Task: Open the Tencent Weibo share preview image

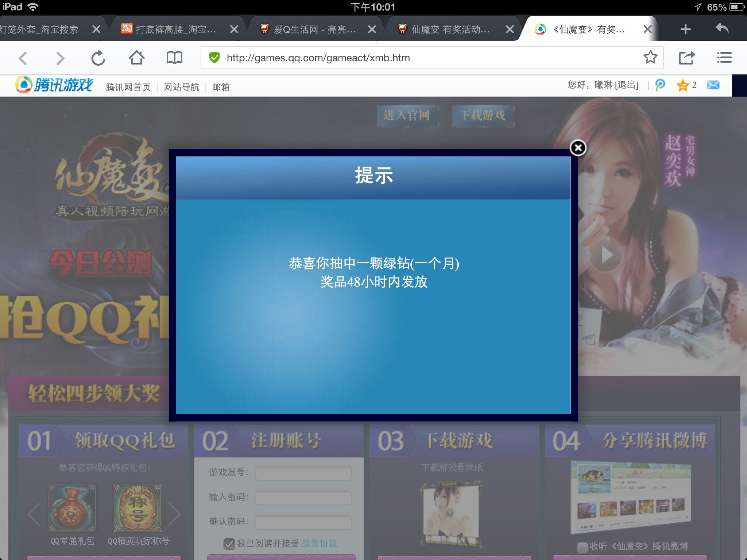Action: click(631, 498)
